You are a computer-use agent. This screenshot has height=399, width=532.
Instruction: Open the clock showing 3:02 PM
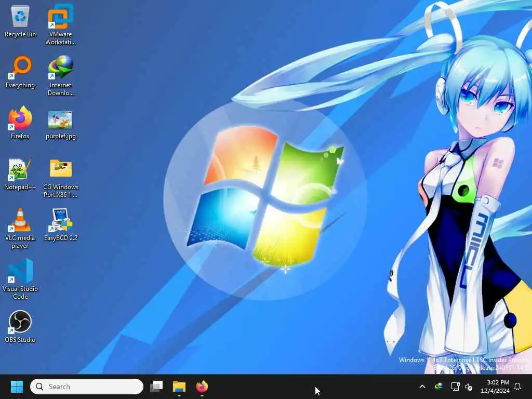click(495, 387)
